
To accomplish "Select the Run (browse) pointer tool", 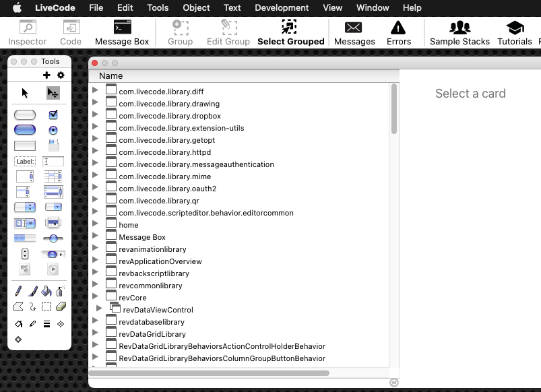I will click(x=25, y=93).
